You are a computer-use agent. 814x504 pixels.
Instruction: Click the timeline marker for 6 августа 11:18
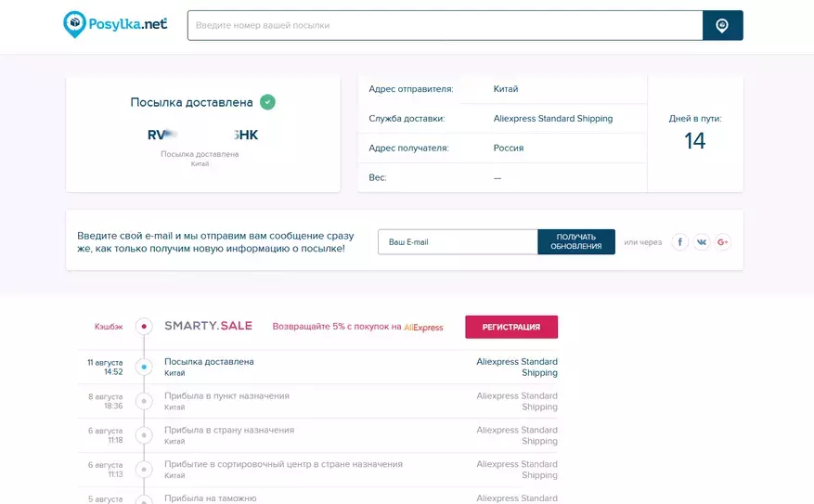(144, 435)
